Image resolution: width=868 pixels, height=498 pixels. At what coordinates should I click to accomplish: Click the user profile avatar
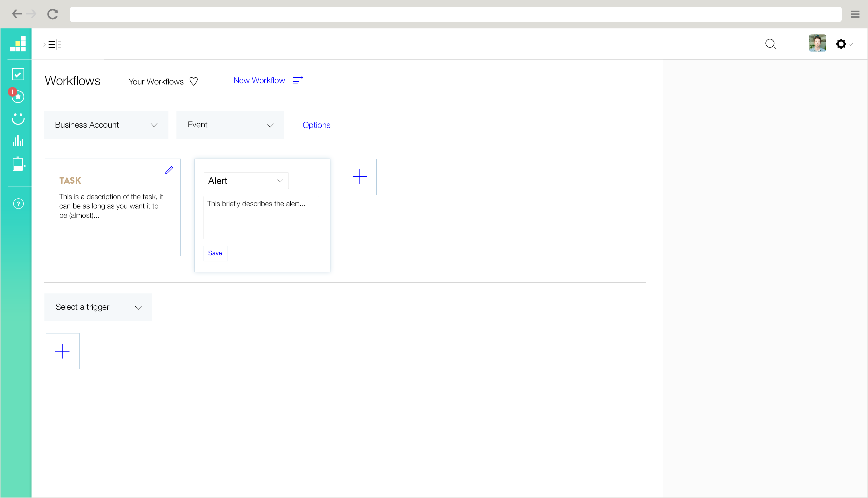coord(817,43)
